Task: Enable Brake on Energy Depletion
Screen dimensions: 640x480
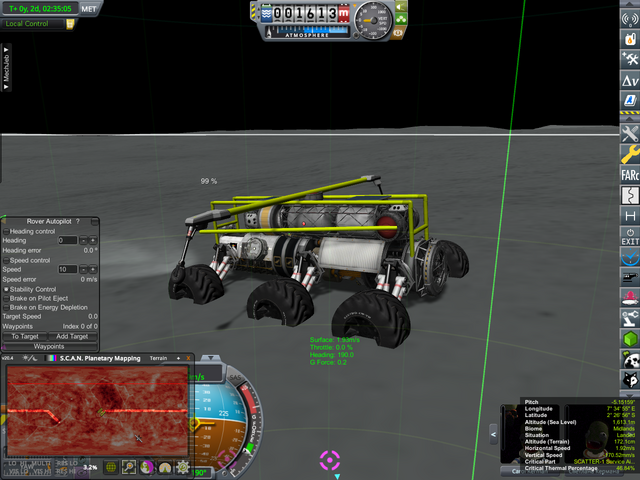Action: pos(6,307)
